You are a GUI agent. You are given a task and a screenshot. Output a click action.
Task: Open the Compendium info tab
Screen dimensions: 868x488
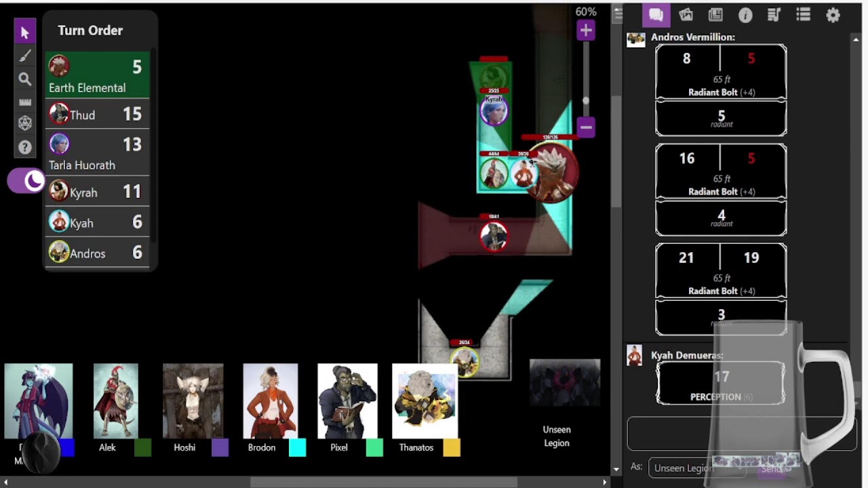[x=745, y=15]
